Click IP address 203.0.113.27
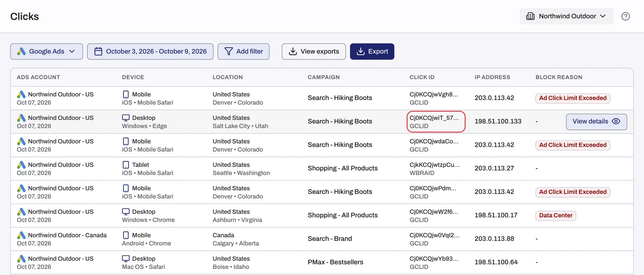This screenshot has height=275, width=644. coord(494,169)
